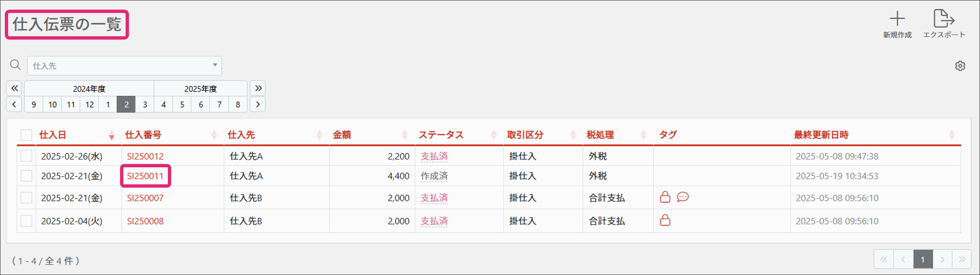Screen dimensions: 980x275
Task: Check the row checkbox for SI250008
Action: (26, 221)
